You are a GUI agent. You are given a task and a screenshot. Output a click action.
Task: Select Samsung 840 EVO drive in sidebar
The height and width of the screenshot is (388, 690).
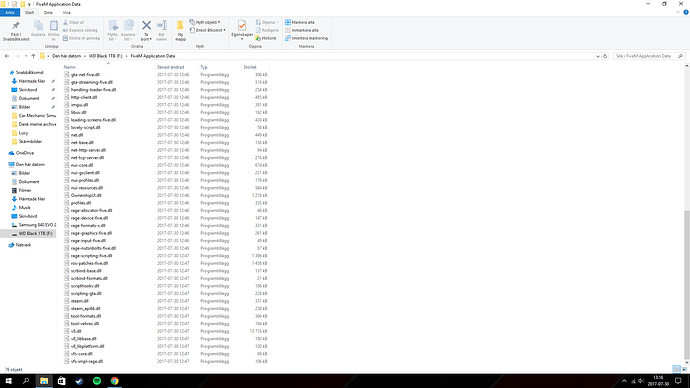[x=37, y=225]
